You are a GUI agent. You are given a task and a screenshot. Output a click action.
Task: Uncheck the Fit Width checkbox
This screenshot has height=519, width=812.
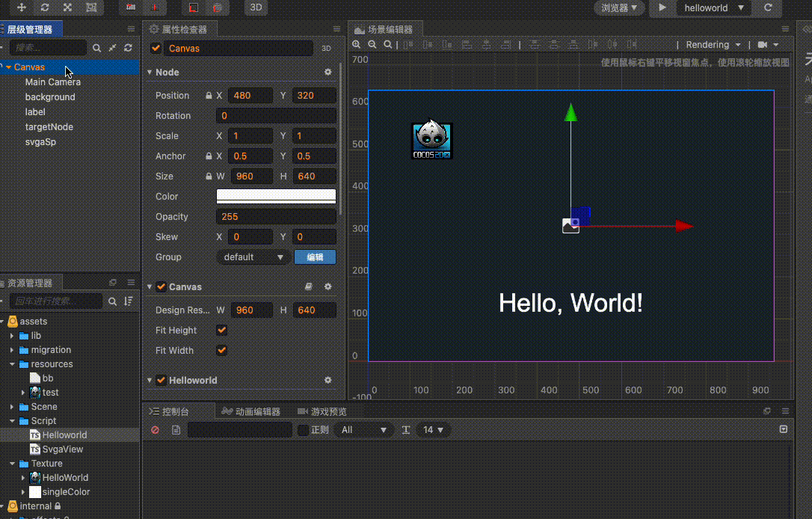221,351
